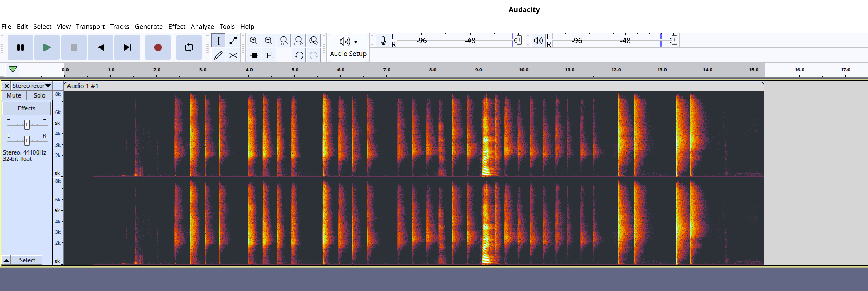This screenshot has width=868, height=291.
Task: Trim audio outside selection icon
Action: (x=254, y=55)
